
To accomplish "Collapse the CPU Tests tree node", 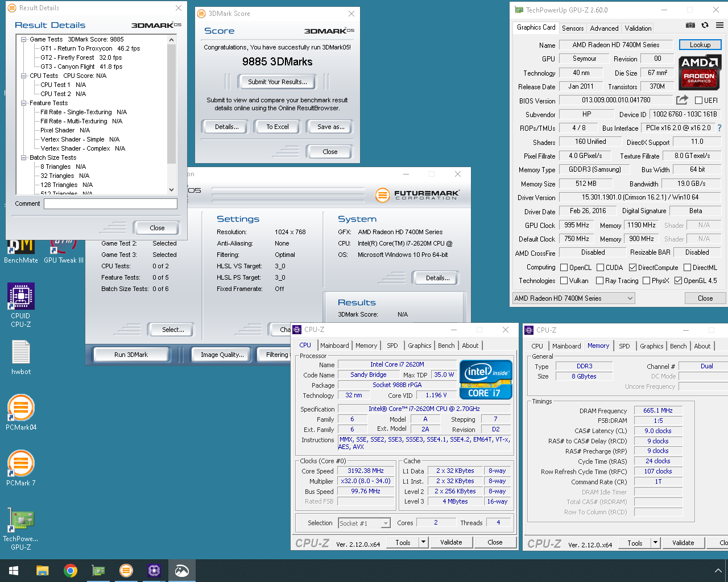I will (24, 76).
